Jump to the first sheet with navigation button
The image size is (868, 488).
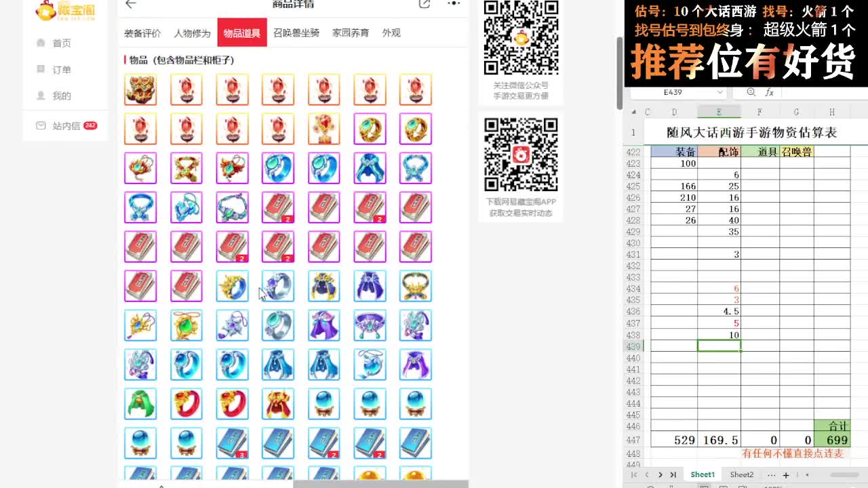point(635,474)
